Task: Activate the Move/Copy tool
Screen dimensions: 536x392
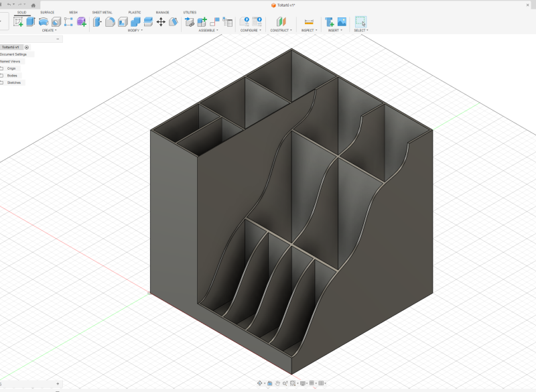Action: tap(161, 21)
